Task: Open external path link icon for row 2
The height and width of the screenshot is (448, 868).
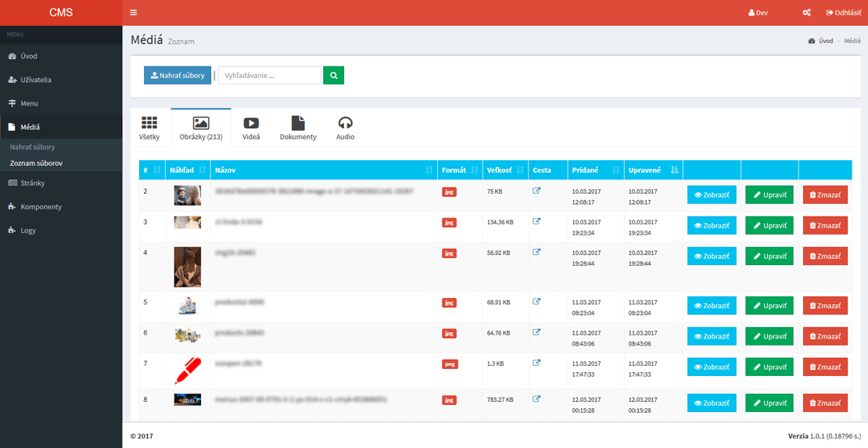Action: (x=536, y=191)
